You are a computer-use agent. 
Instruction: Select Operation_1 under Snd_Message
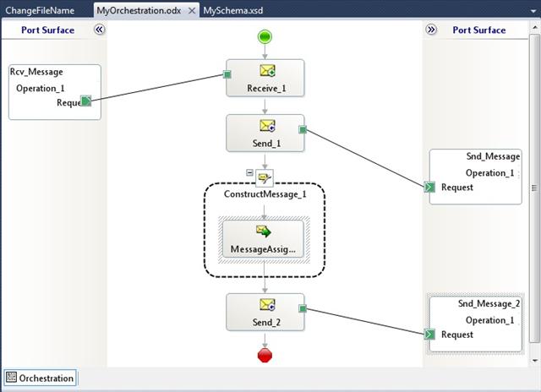pos(490,172)
